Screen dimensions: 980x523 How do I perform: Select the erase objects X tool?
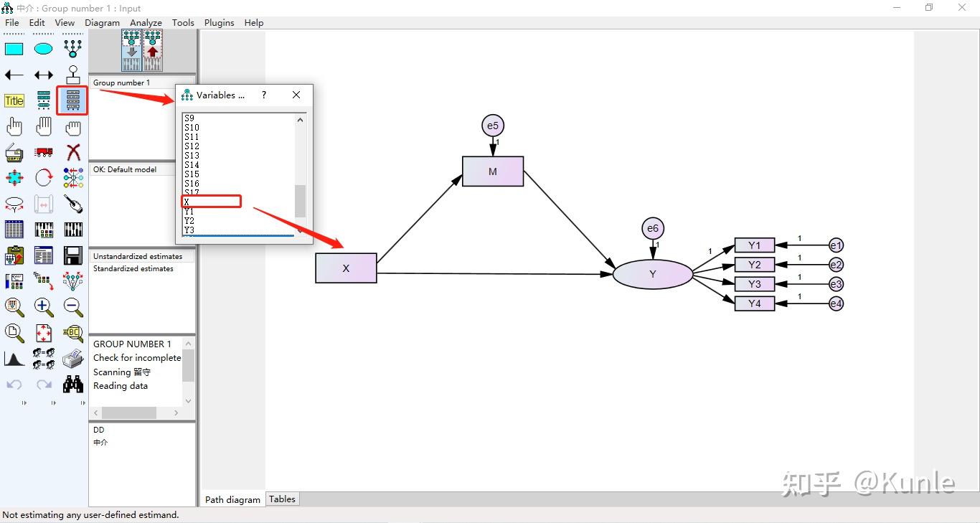pos(73,152)
